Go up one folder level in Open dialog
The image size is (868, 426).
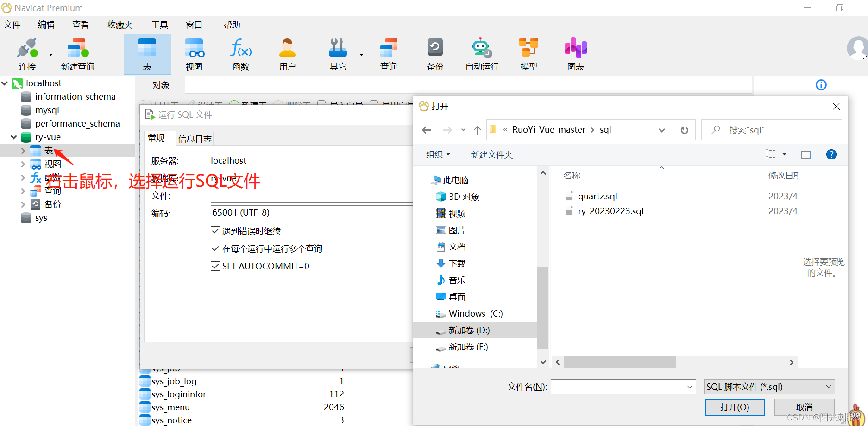478,130
